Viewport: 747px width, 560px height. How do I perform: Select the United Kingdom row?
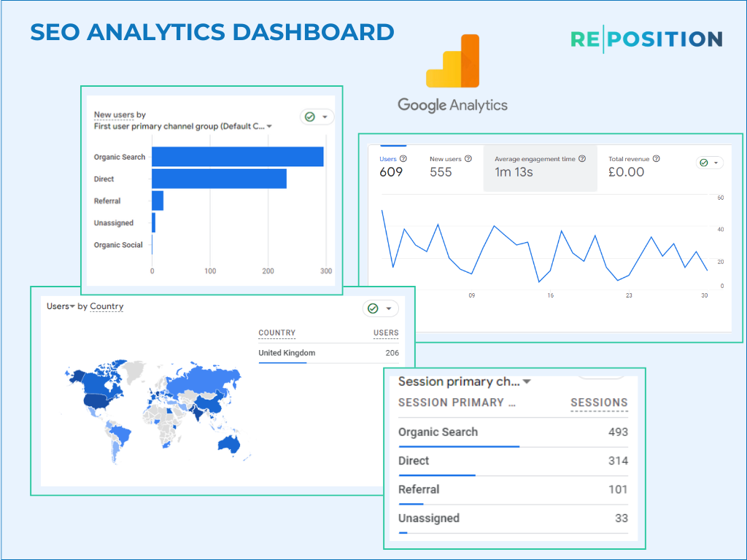329,354
